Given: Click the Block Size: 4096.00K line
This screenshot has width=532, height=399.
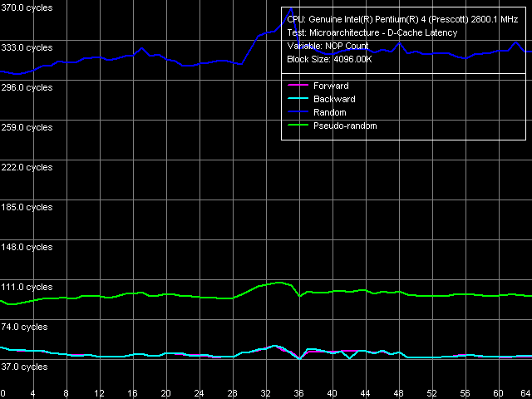Looking at the screenshot, I should 329,59.
